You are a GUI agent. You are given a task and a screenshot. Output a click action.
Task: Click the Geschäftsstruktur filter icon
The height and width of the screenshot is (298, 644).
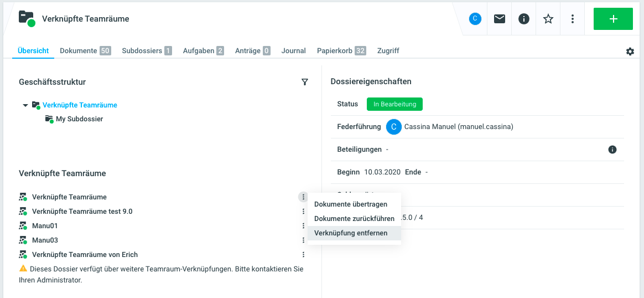(305, 82)
